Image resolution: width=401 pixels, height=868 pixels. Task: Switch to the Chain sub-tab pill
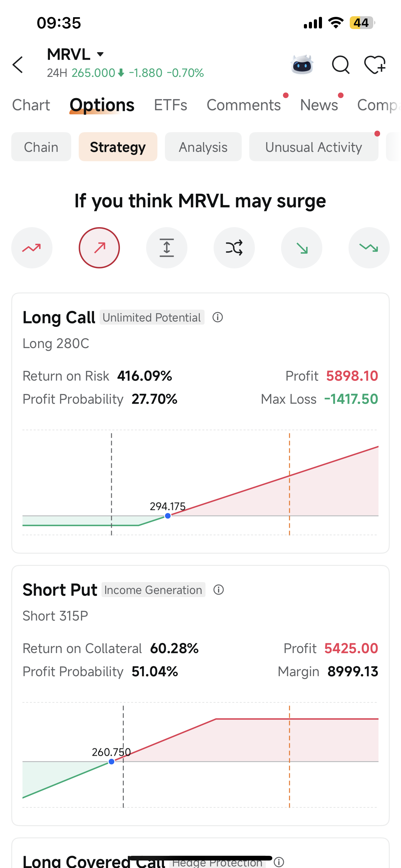(x=41, y=147)
